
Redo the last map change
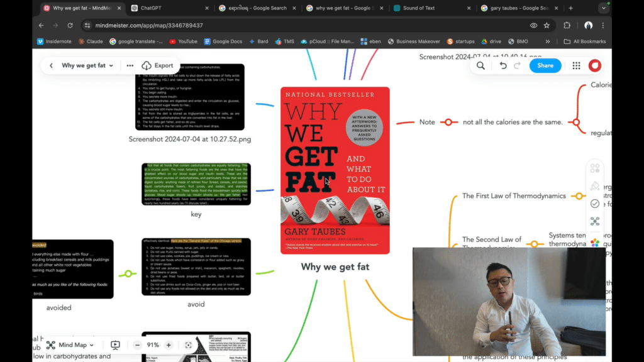point(517,65)
